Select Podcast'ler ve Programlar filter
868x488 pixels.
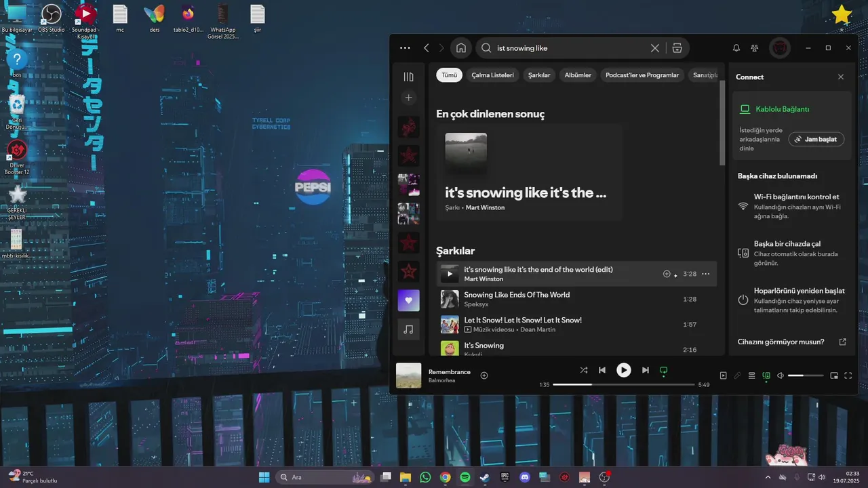tap(642, 75)
